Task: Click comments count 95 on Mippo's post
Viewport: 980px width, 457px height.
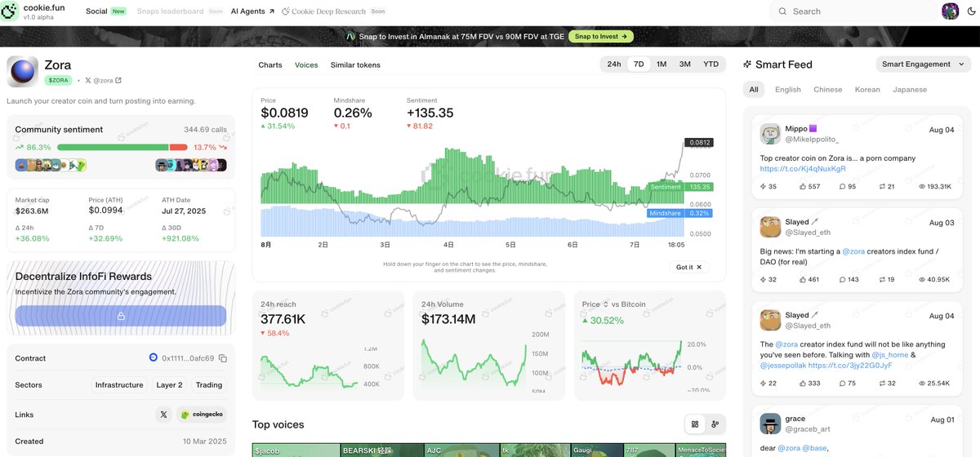Action: [848, 186]
